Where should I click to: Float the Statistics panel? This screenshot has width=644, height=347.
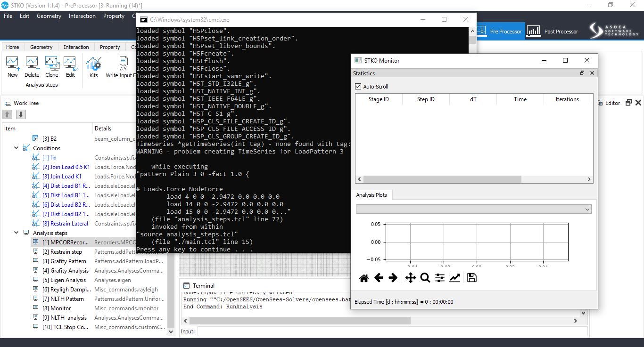point(582,73)
